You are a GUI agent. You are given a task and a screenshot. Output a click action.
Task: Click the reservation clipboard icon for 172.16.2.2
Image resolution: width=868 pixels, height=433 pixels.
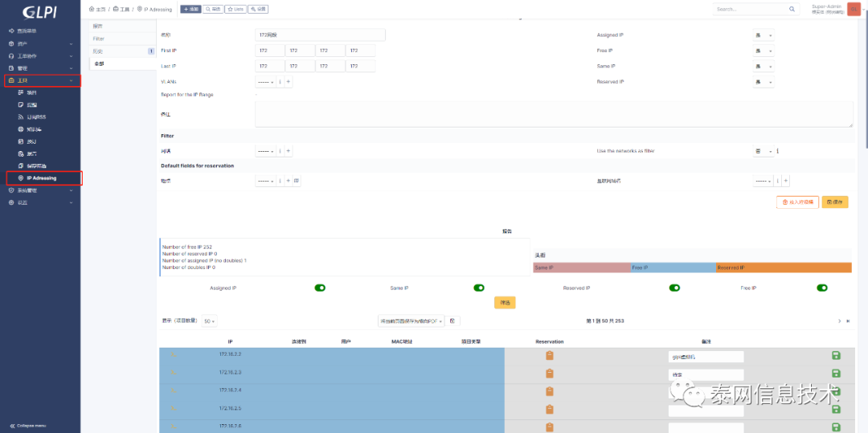pos(550,356)
